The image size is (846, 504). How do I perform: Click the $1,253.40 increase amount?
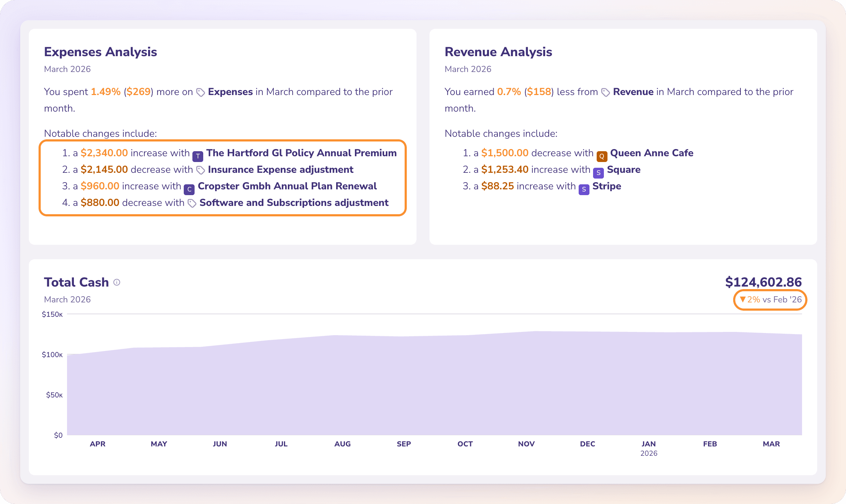pyautogui.click(x=505, y=170)
